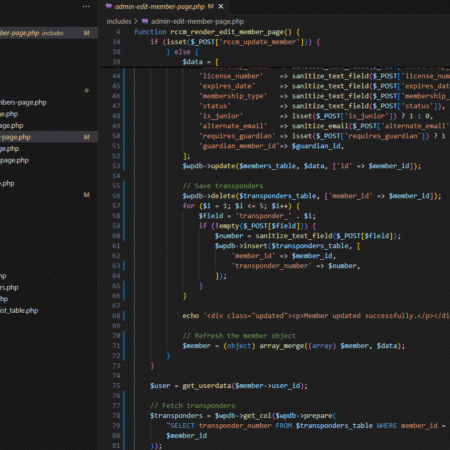Click the 'includes' breadcrumb segment
450x450 pixels.
[x=119, y=21]
